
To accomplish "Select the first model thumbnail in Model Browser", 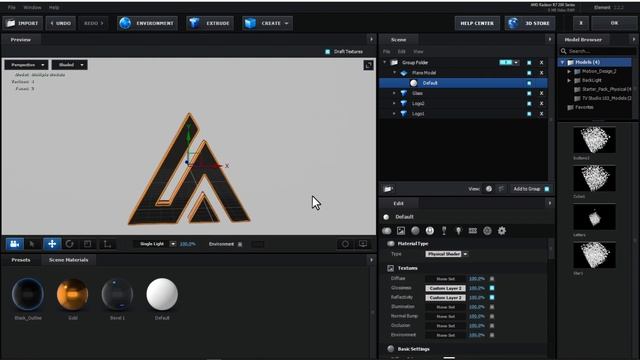I will coord(594,140).
